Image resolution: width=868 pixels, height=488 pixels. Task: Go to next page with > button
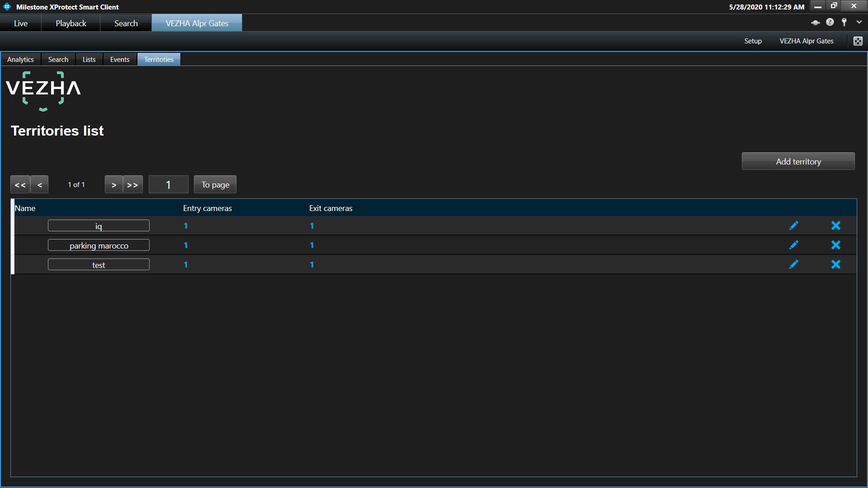pyautogui.click(x=114, y=184)
